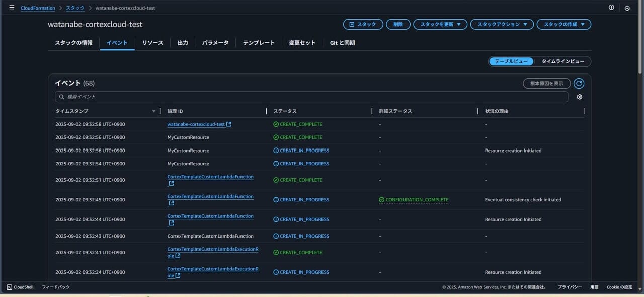Switch to the リソース tab

[152, 43]
